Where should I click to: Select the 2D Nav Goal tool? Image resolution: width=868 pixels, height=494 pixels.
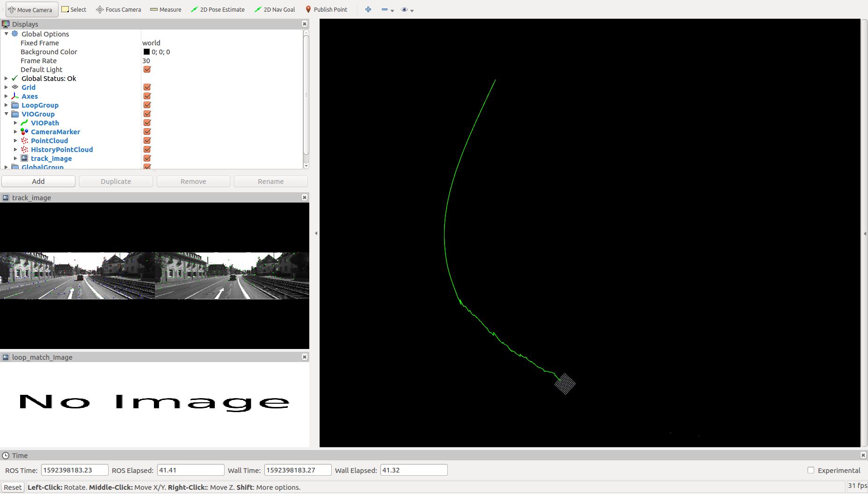click(275, 9)
